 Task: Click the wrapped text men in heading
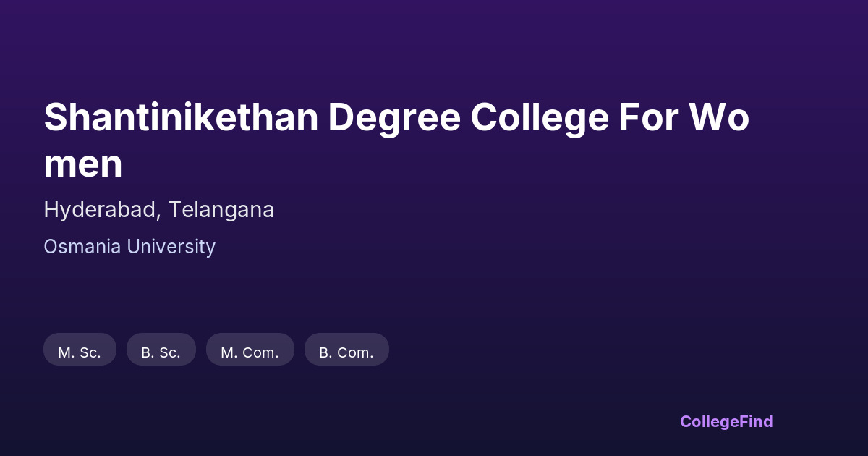click(83, 164)
